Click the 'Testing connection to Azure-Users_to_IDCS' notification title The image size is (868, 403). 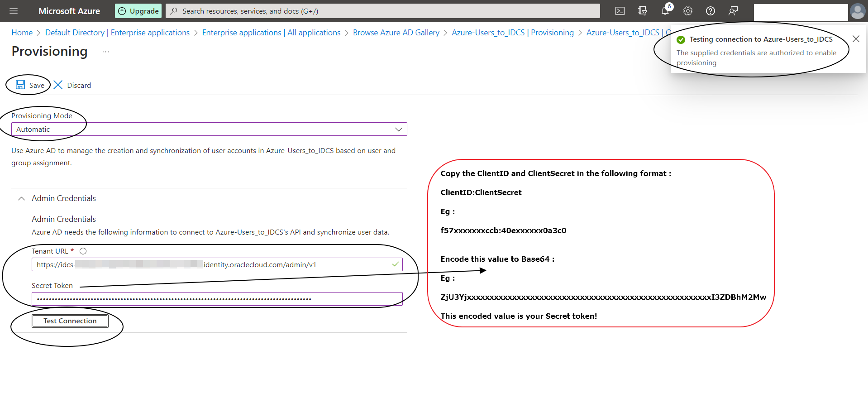click(761, 39)
